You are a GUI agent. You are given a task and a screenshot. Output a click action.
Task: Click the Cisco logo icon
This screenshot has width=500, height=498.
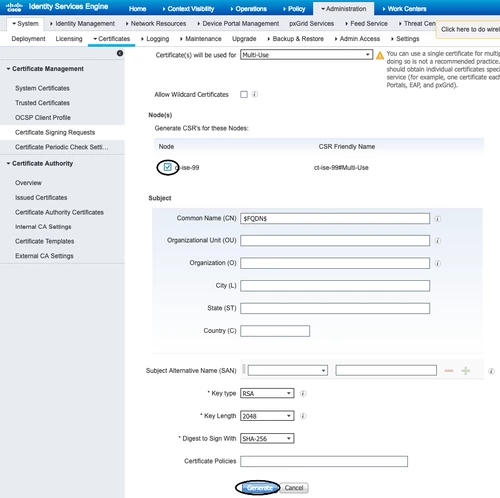point(14,7)
